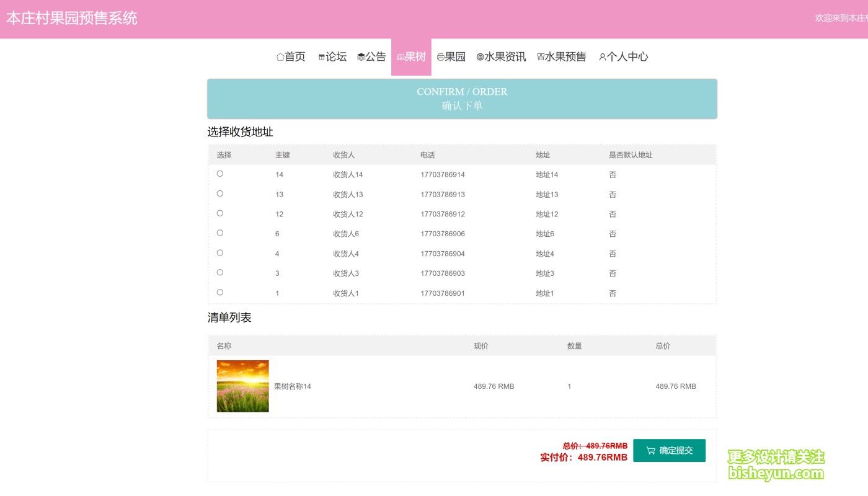Go to the 个人中心 menu item
The height and width of the screenshot is (496, 868).
pos(627,57)
